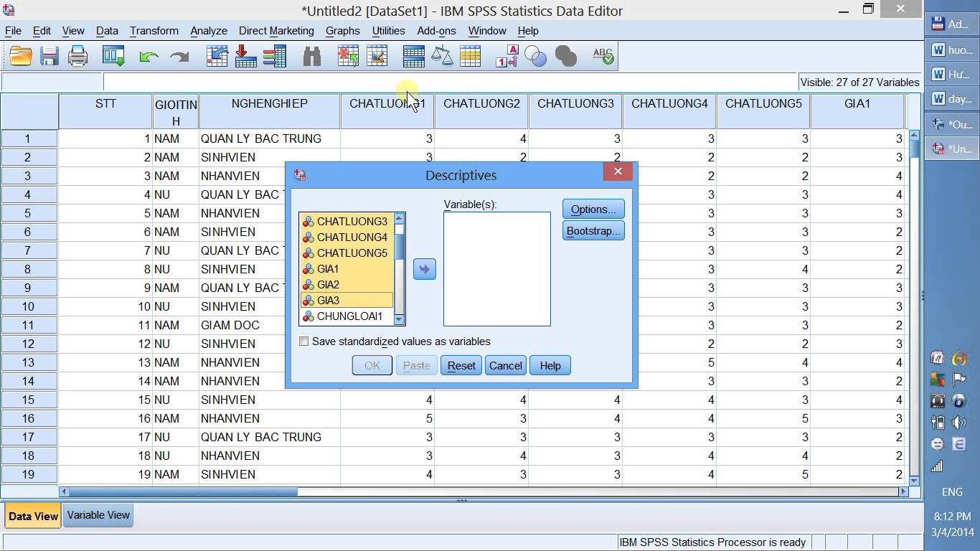Click inside the Variable(s) target box
This screenshot has width=980, height=551.
pos(497,269)
